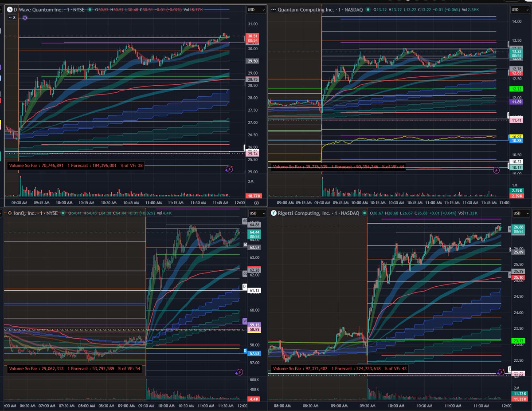
Task: Click the Quantum Computing Inc. symbol logo icon
Action: tap(274, 9)
